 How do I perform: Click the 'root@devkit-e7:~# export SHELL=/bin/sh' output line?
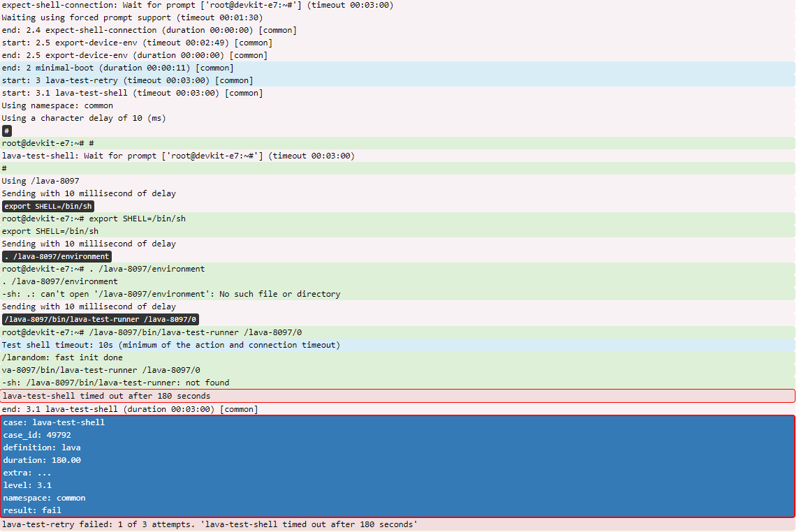click(x=398, y=219)
